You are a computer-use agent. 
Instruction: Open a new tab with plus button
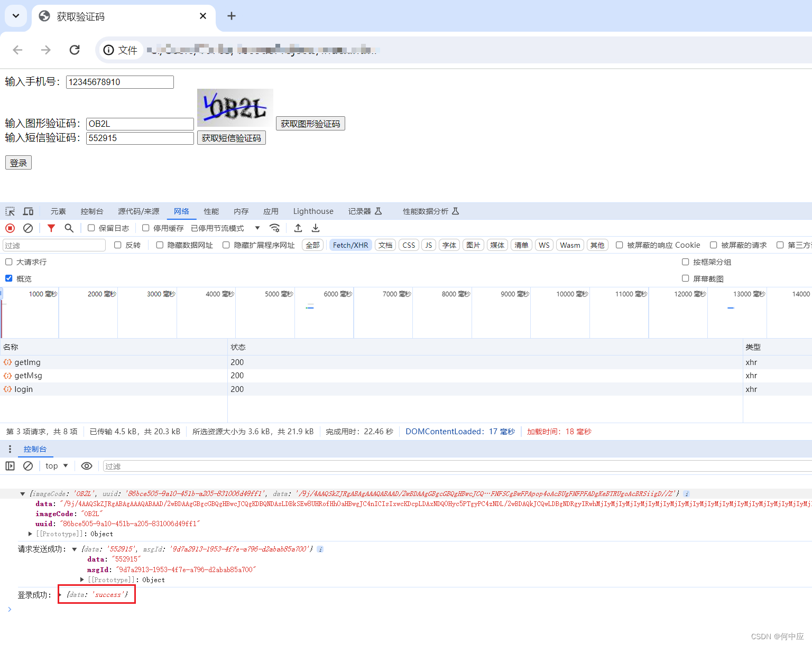(x=232, y=16)
